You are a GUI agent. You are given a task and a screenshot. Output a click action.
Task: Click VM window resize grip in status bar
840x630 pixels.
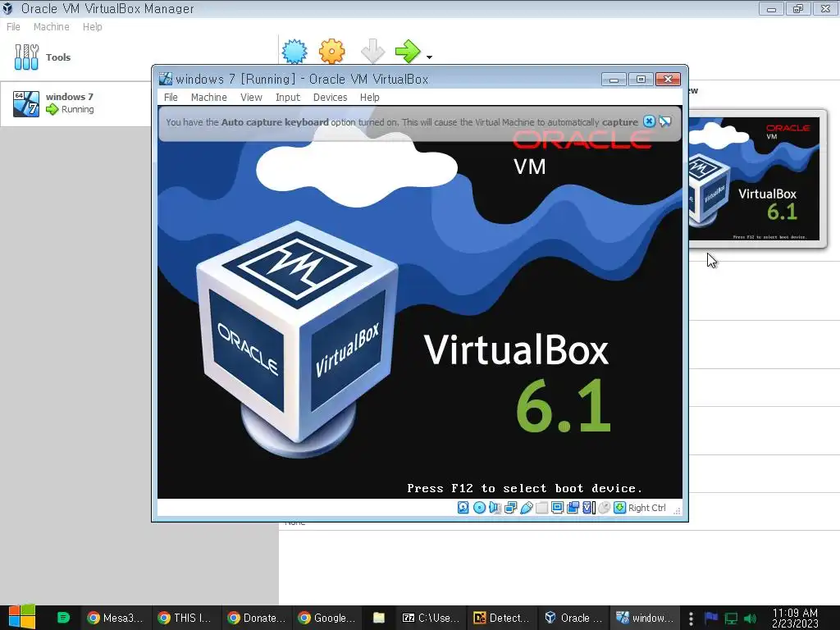(x=677, y=510)
